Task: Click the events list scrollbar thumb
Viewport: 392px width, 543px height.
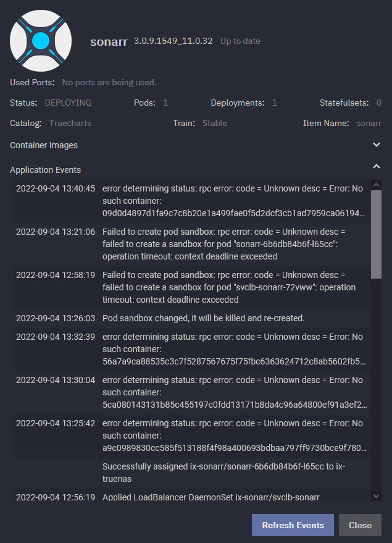Action: point(377,235)
